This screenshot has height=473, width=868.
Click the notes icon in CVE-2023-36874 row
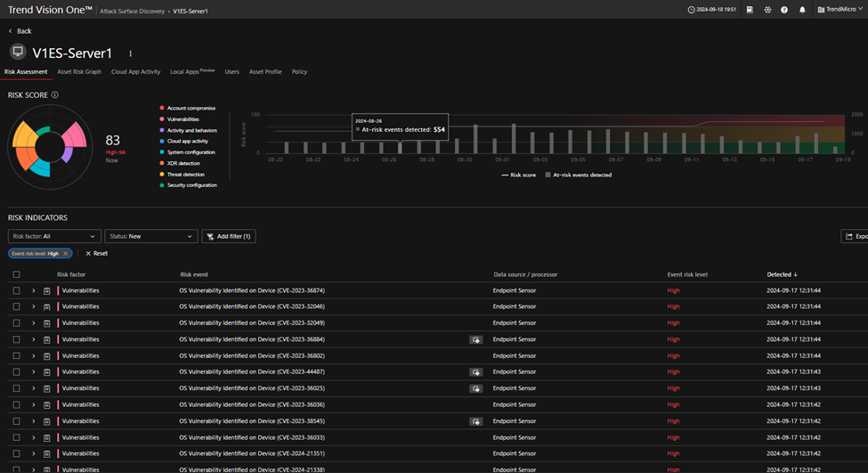point(47,290)
